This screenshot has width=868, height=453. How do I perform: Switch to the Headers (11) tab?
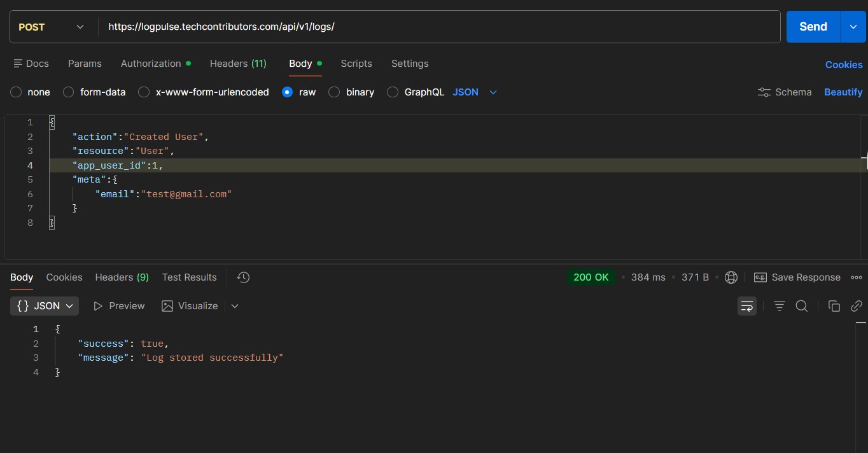pyautogui.click(x=237, y=64)
